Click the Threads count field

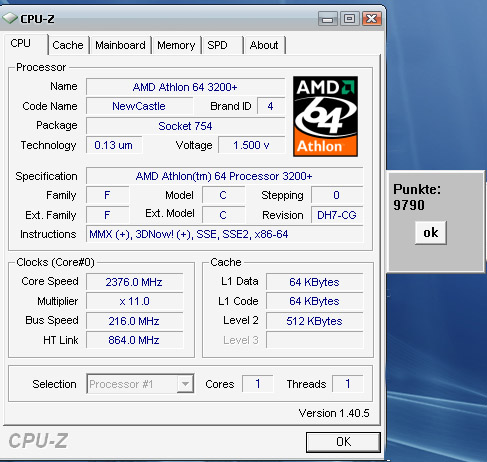348,384
